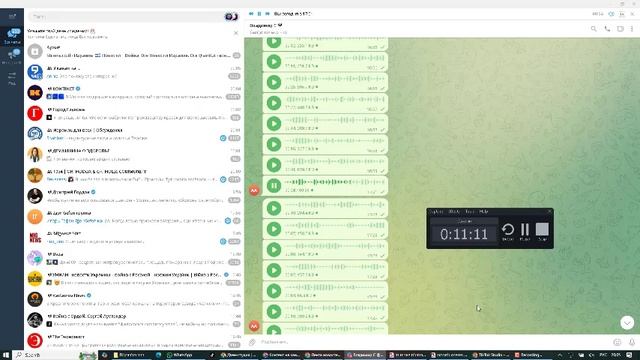
Task: Open stories avatars beside the search field
Action: (x=231, y=17)
